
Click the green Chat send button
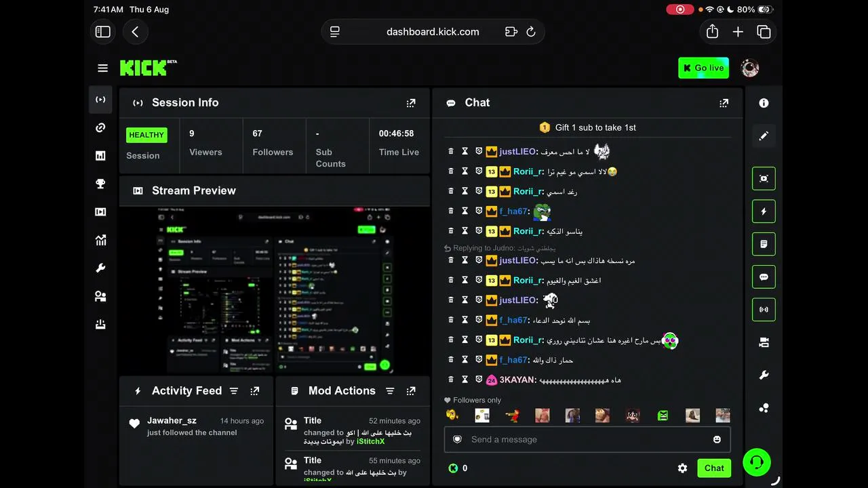click(714, 468)
